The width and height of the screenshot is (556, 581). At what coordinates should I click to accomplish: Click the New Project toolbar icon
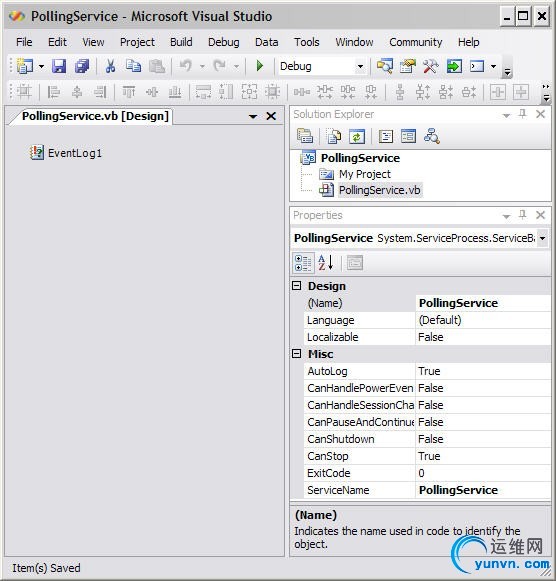point(25,66)
